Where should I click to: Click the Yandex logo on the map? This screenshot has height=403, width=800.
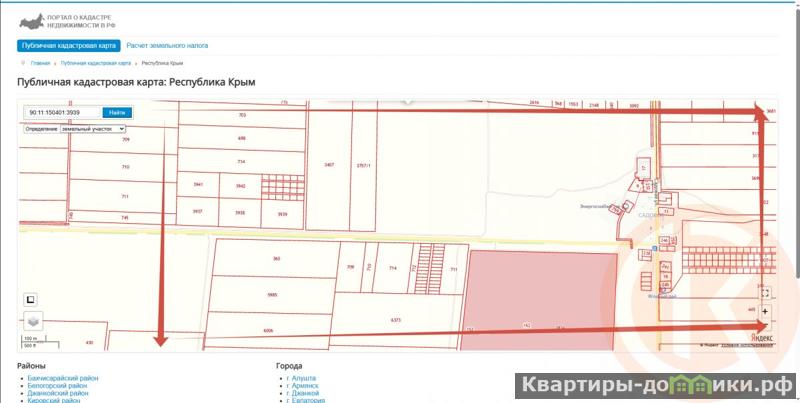[x=761, y=339]
